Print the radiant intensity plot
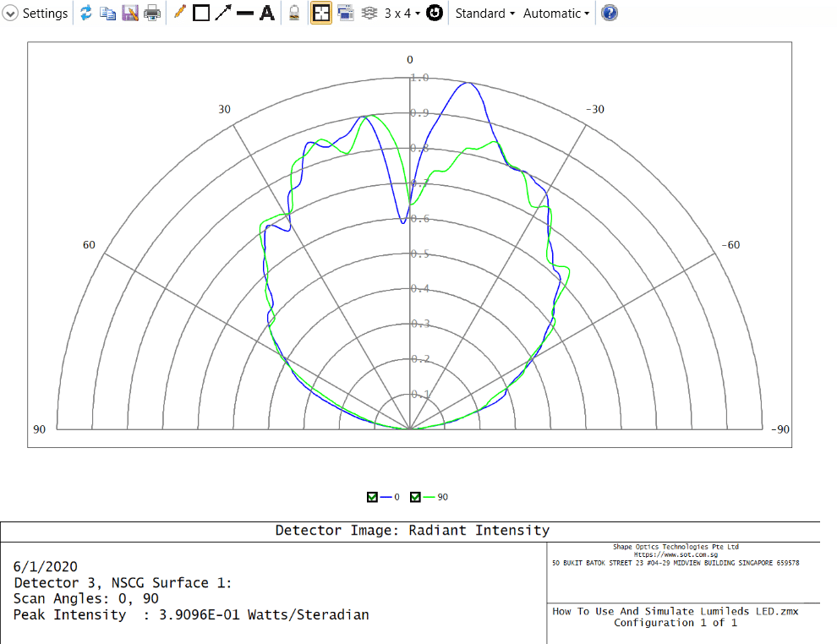This screenshot has width=837, height=644. click(149, 13)
